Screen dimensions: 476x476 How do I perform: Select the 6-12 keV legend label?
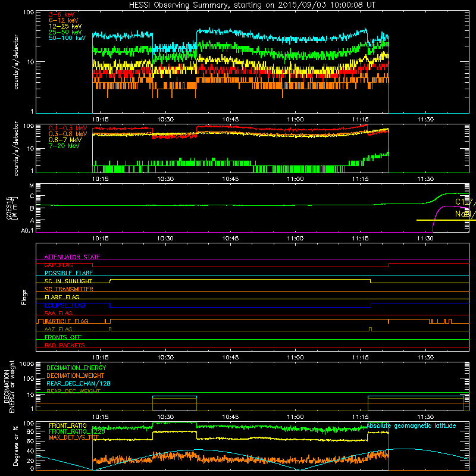(x=63, y=20)
